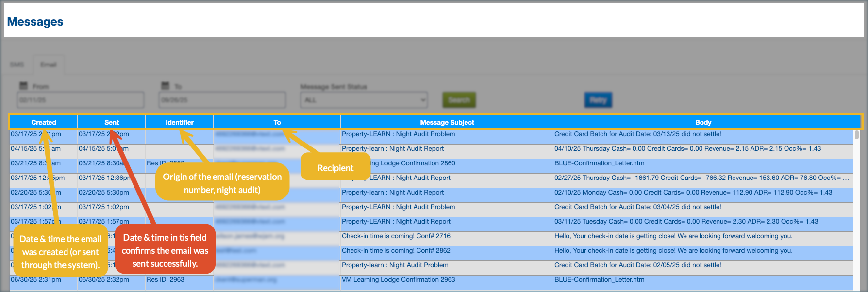Select the Check-in time Conf# 2716 row
Screen dimensions: 868x292
(396, 236)
